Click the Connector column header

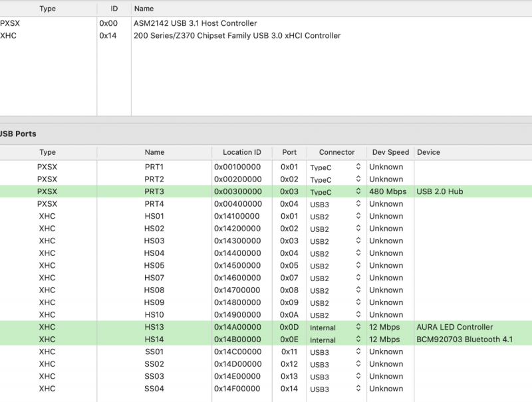pyautogui.click(x=336, y=152)
